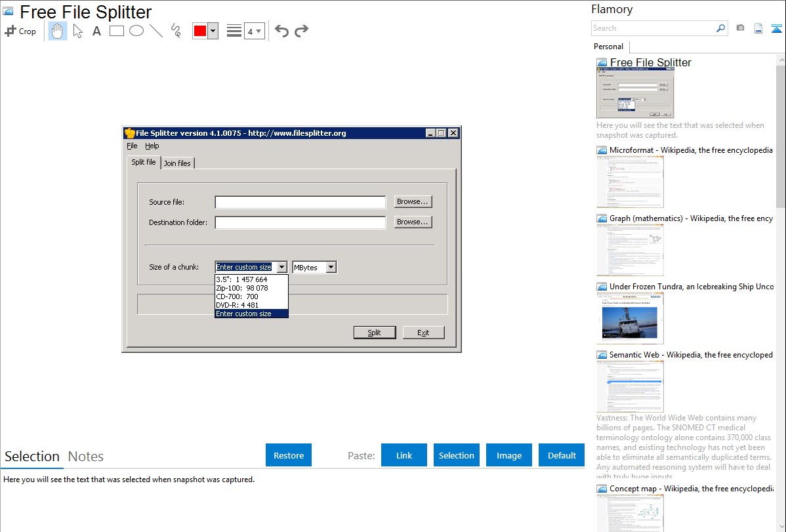Switch to the Join files tab
The width and height of the screenshot is (786, 532).
point(177,163)
